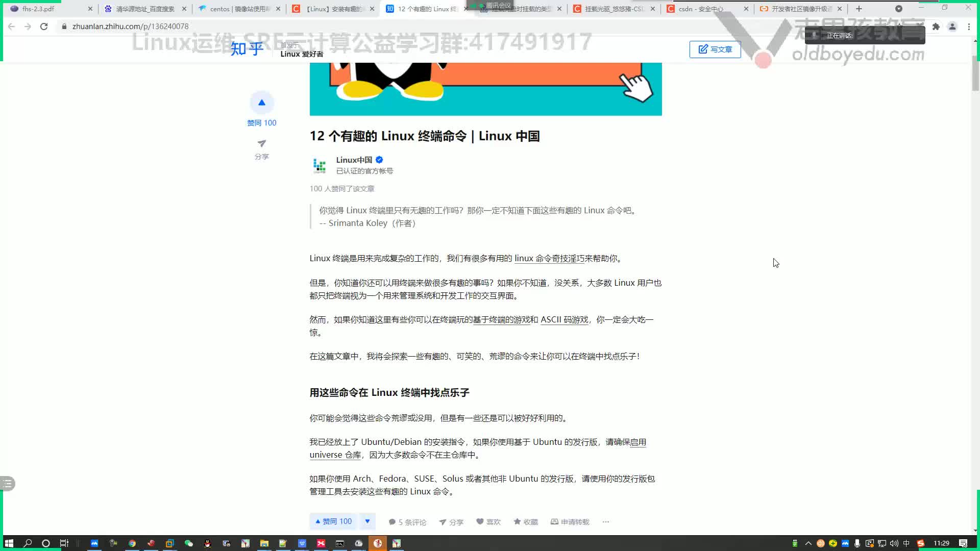Viewport: 980px width, 551px height.
Task: Click the browser reload icon
Action: pos(44,27)
